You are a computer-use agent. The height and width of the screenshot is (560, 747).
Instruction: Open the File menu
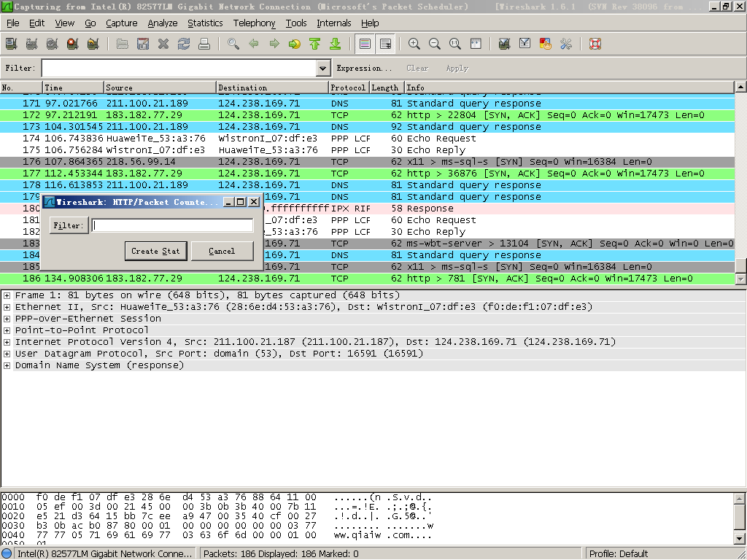click(13, 23)
